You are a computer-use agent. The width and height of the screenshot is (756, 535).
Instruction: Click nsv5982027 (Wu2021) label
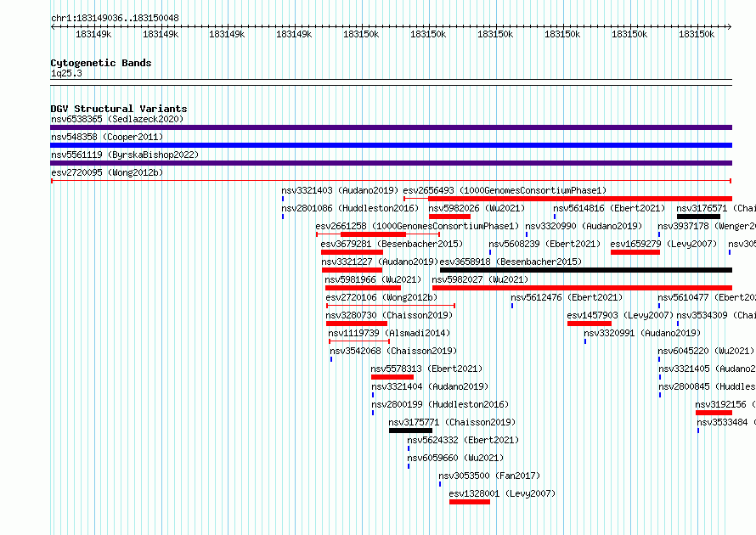(480, 279)
